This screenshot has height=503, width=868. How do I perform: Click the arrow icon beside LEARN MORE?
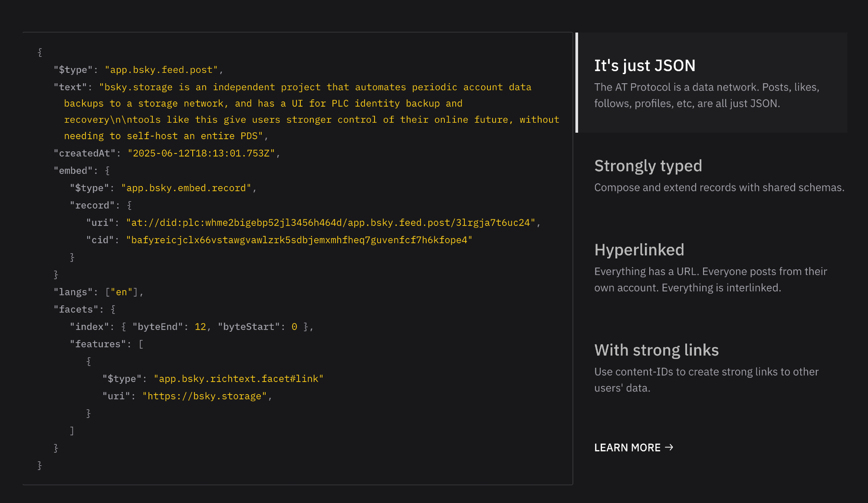pyautogui.click(x=669, y=447)
